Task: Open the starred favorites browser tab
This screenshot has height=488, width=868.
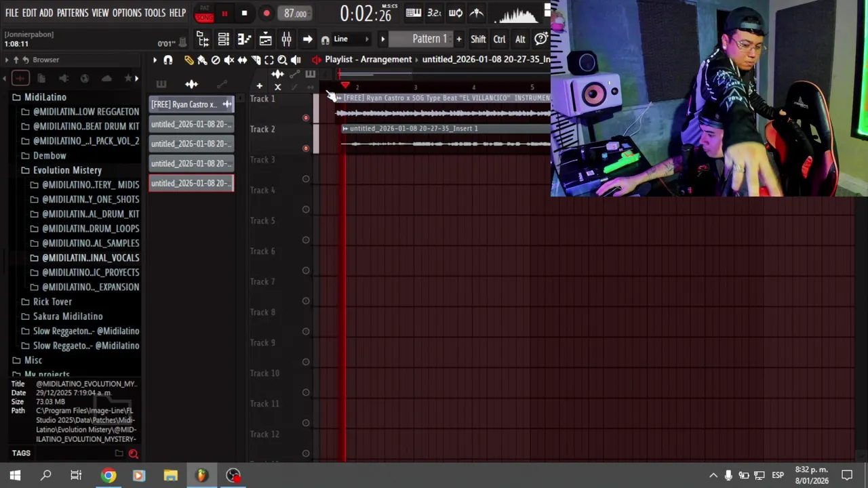Action: [128, 78]
